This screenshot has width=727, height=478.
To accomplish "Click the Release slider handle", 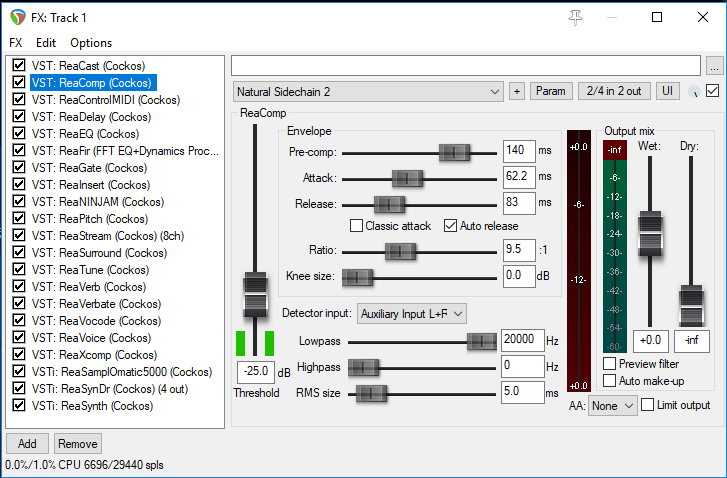I will pos(389,204).
